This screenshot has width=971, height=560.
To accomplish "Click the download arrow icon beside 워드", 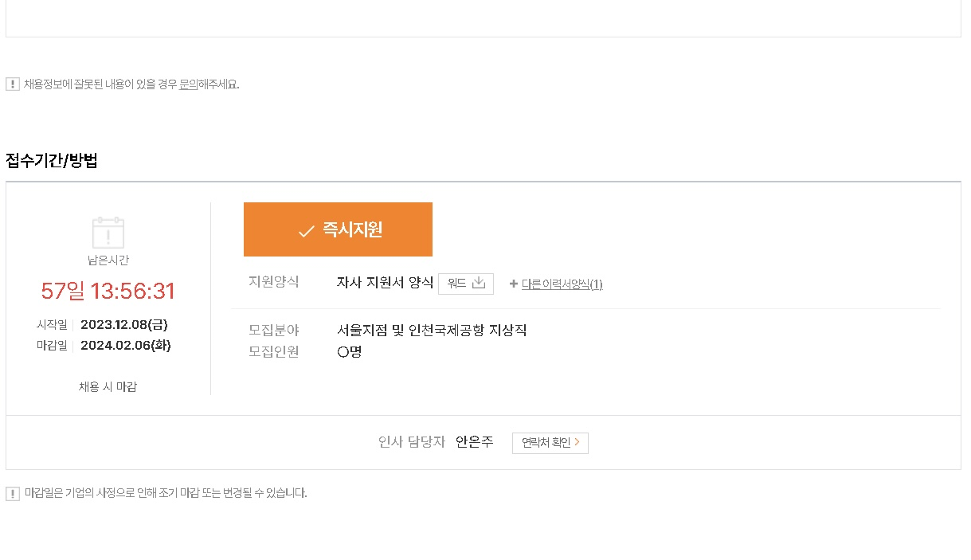I will coord(479,283).
